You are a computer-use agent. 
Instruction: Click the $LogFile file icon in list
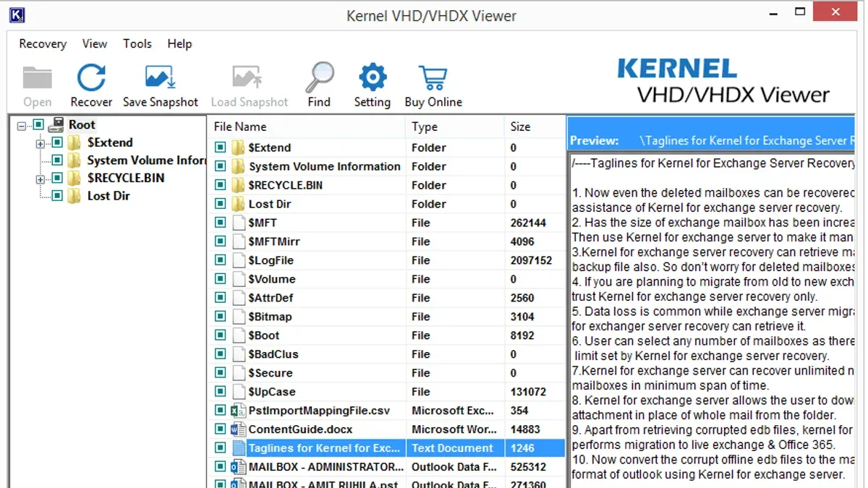[x=239, y=260]
